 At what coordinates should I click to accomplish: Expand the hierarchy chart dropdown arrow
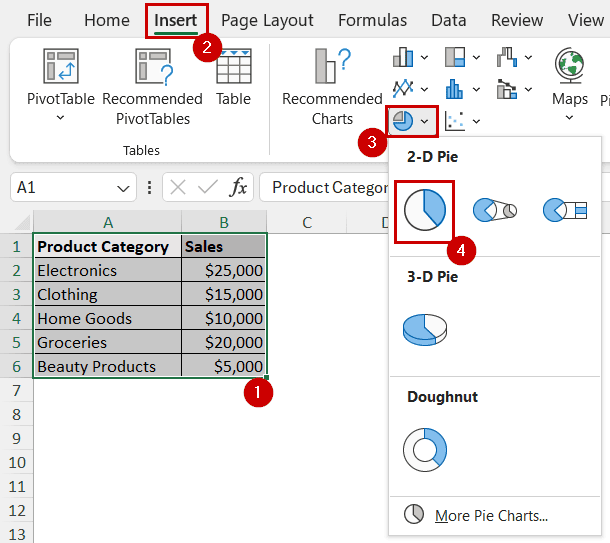point(476,58)
